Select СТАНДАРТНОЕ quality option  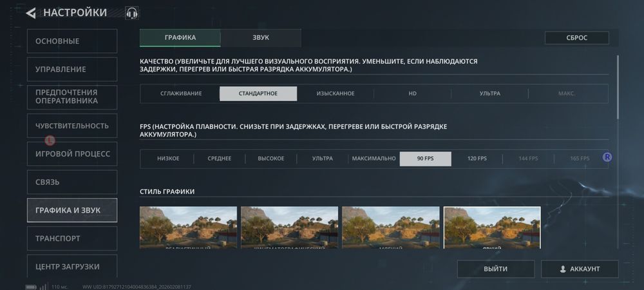point(258,93)
